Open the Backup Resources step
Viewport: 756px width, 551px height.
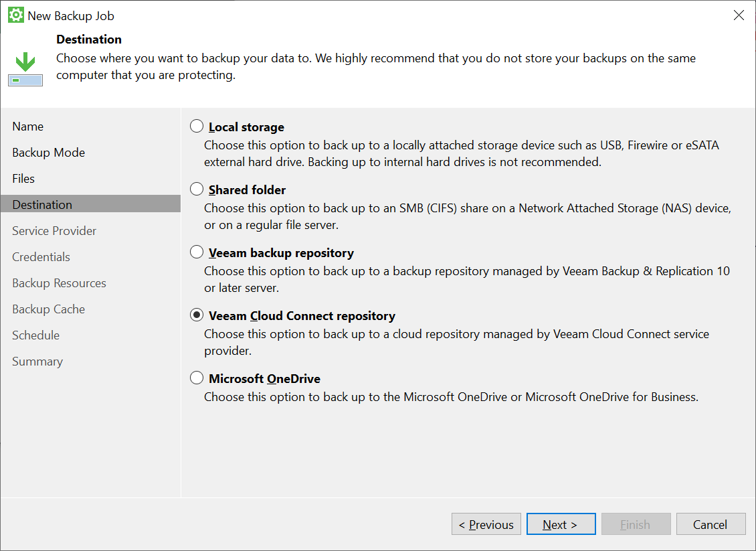click(59, 283)
